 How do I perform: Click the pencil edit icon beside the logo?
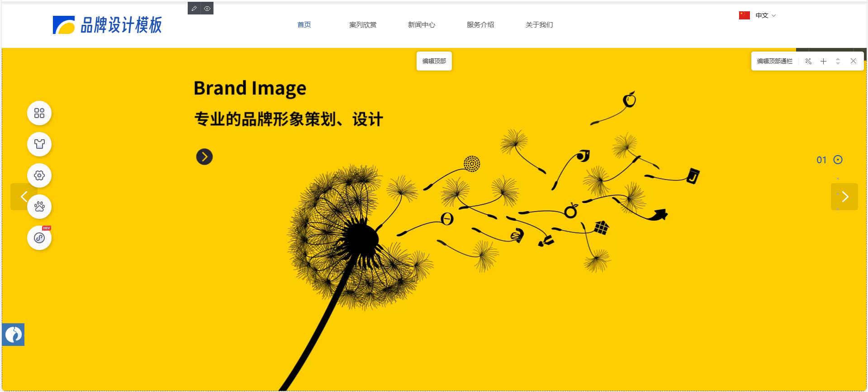point(194,9)
